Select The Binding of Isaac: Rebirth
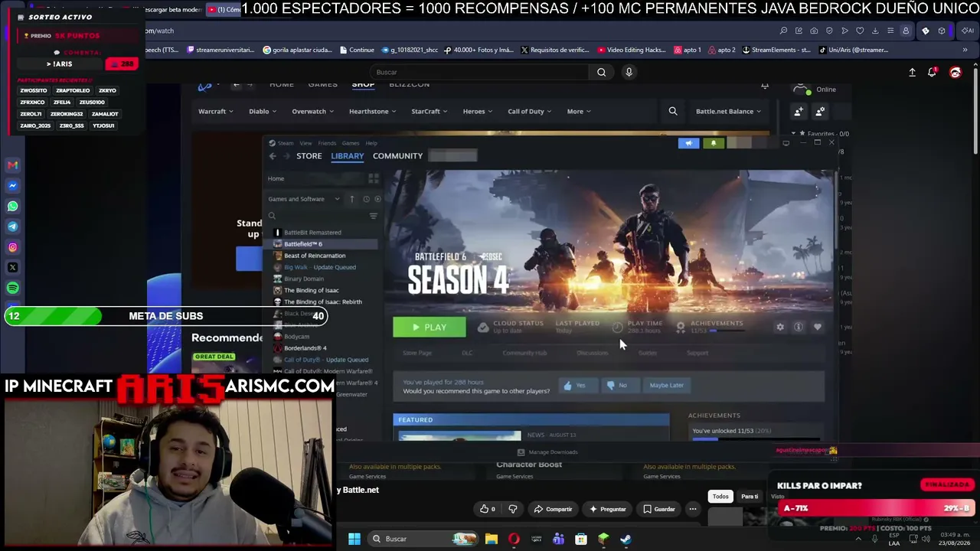 coord(322,302)
